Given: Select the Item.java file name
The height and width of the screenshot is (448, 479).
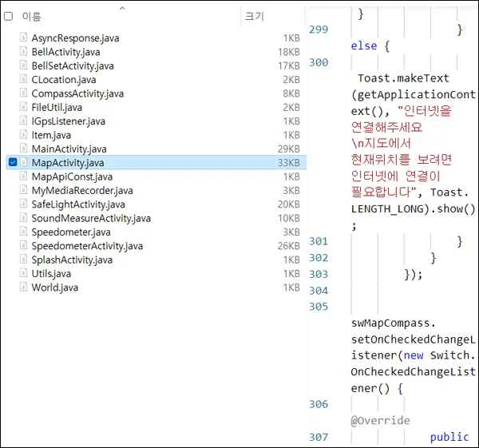Looking at the screenshot, I should [51, 135].
